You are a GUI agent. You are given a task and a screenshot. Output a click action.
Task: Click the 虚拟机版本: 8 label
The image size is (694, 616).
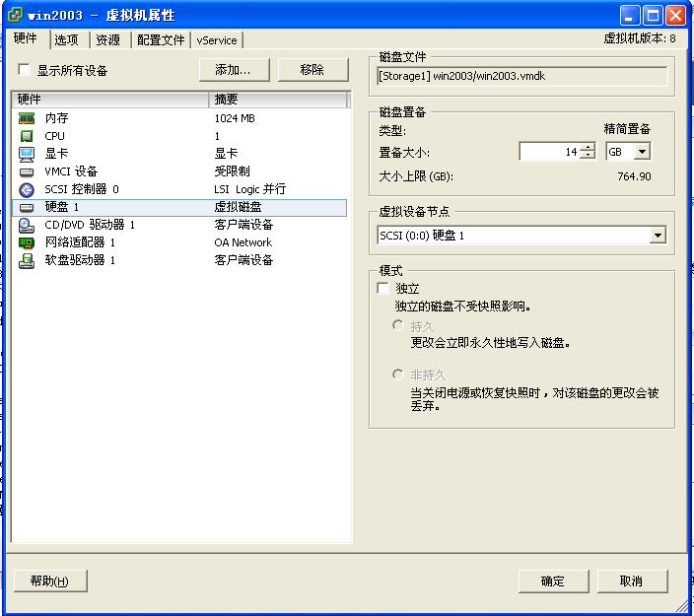click(x=640, y=39)
